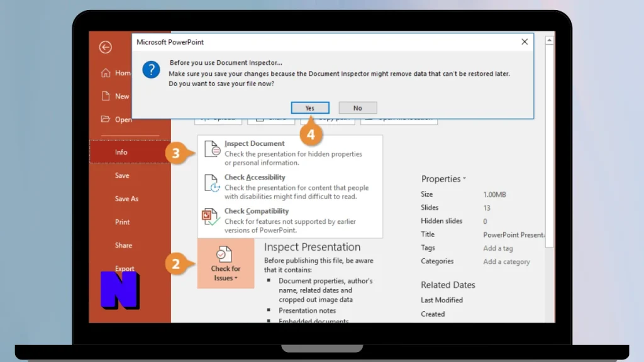
Task: Choose Check Compatibility menu entry
Action: coord(290,221)
